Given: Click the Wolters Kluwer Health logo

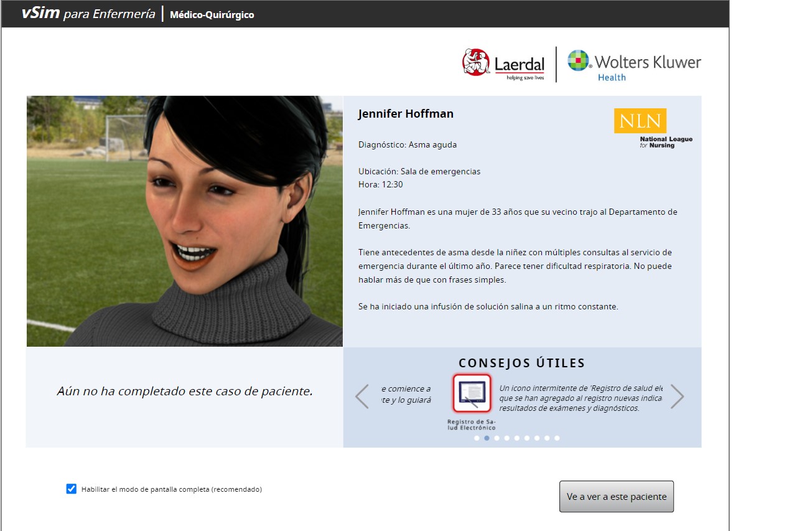Looking at the screenshot, I should 633,65.
